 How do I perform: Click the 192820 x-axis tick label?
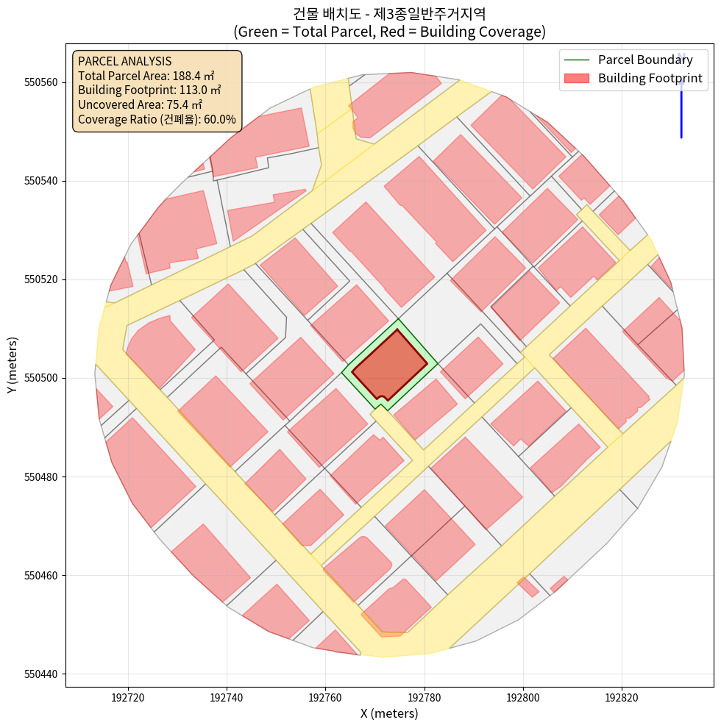click(622, 696)
